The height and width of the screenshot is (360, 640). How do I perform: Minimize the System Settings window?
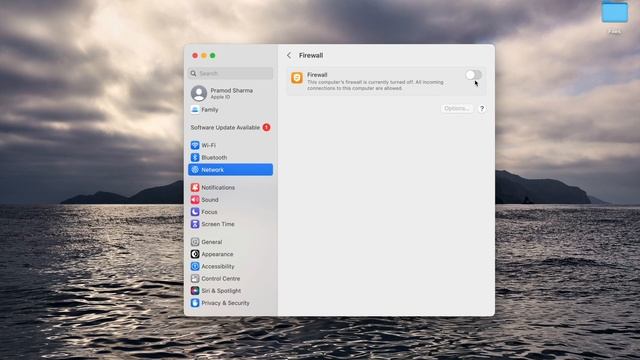[x=204, y=56]
